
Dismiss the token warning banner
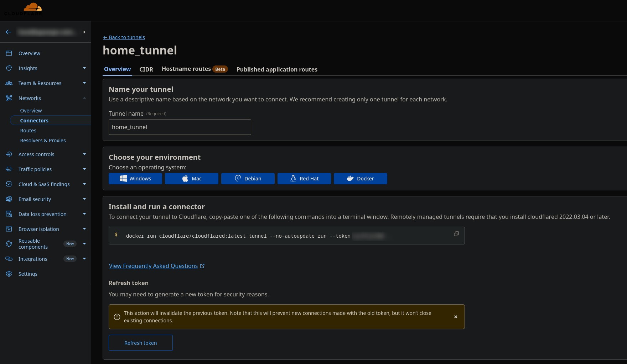pos(456,317)
